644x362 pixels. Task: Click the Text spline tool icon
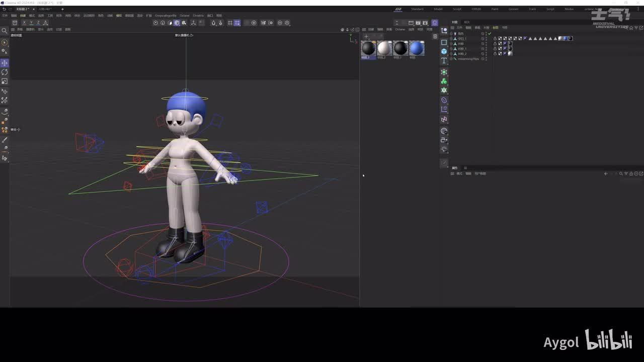[x=444, y=61]
